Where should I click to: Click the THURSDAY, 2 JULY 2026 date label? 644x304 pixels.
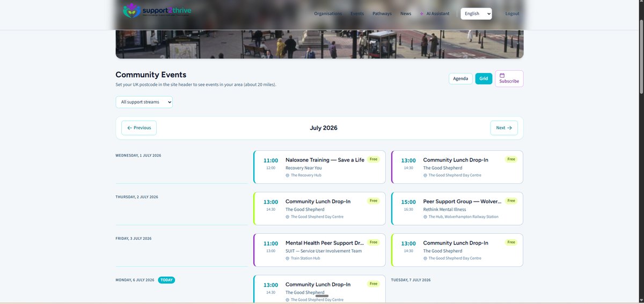coord(137,197)
